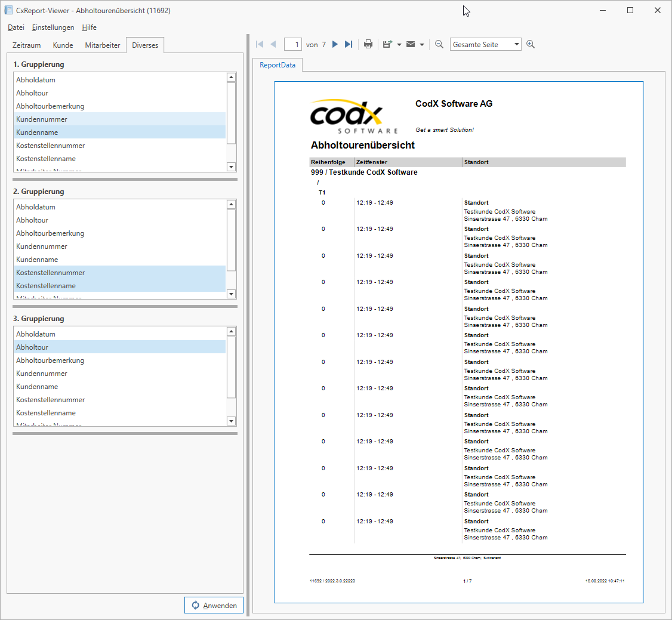The height and width of the screenshot is (620, 672).
Task: Open the Datei menu
Action: (16, 27)
